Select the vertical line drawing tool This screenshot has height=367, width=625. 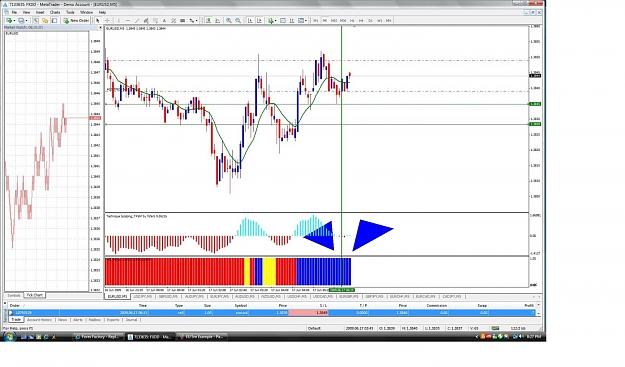tap(118, 20)
